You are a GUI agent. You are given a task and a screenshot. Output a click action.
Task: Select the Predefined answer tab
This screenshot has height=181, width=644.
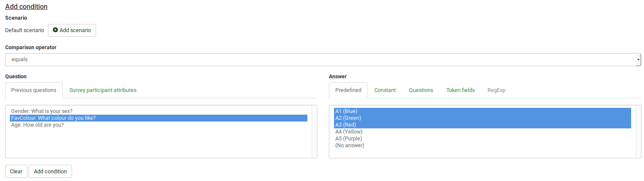(348, 90)
